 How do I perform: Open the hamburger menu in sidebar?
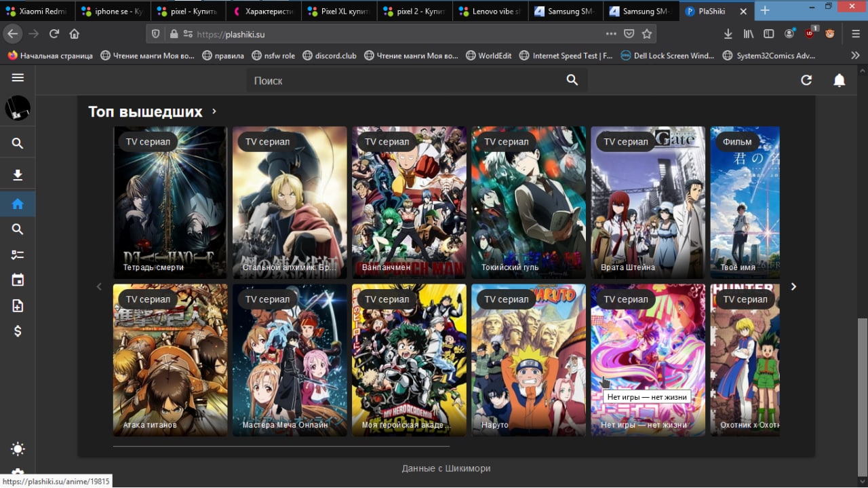18,78
